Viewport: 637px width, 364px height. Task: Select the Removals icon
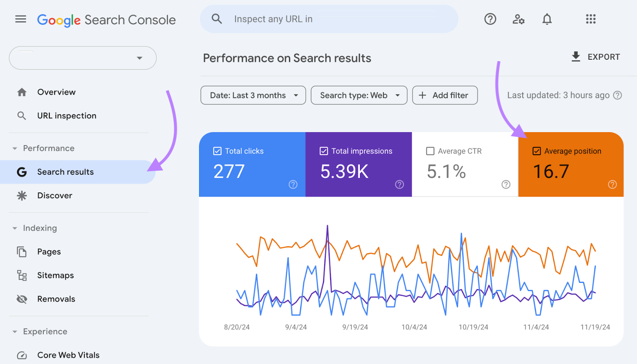22,299
